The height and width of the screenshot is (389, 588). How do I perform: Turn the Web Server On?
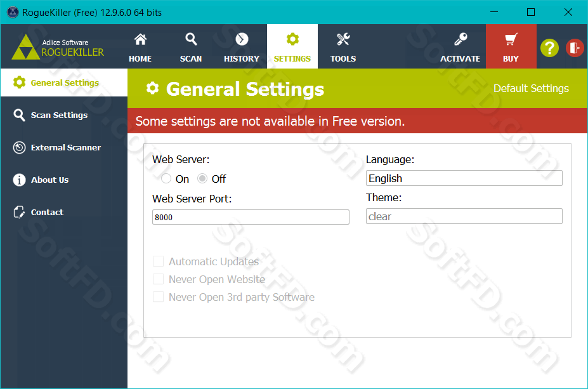coord(166,178)
